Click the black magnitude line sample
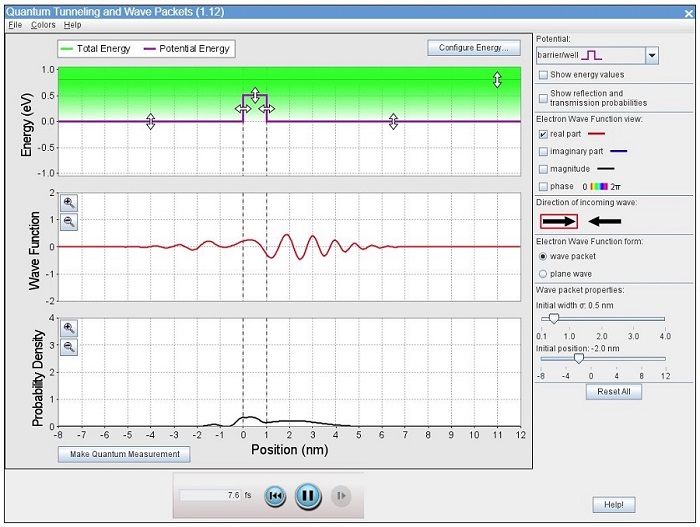 606,169
